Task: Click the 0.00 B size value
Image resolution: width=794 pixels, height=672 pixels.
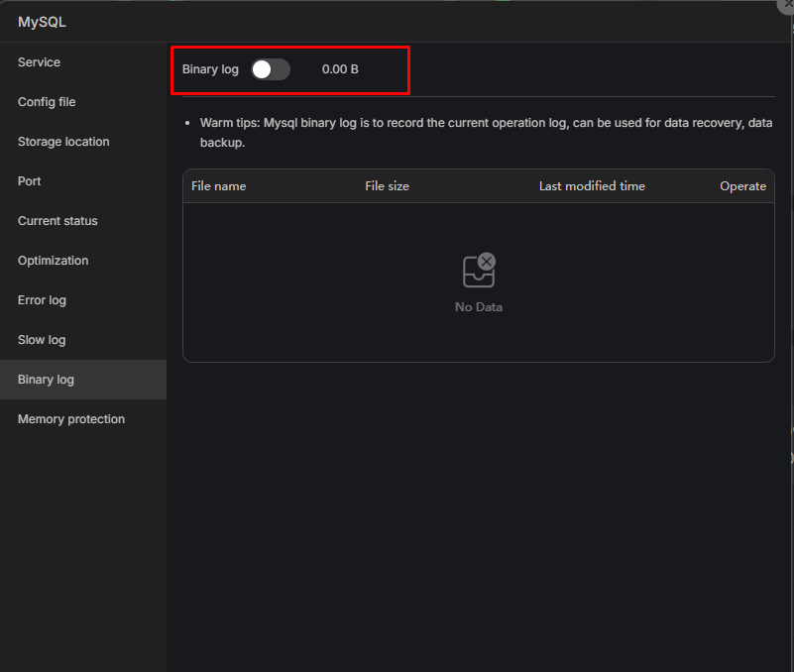Action: [340, 69]
